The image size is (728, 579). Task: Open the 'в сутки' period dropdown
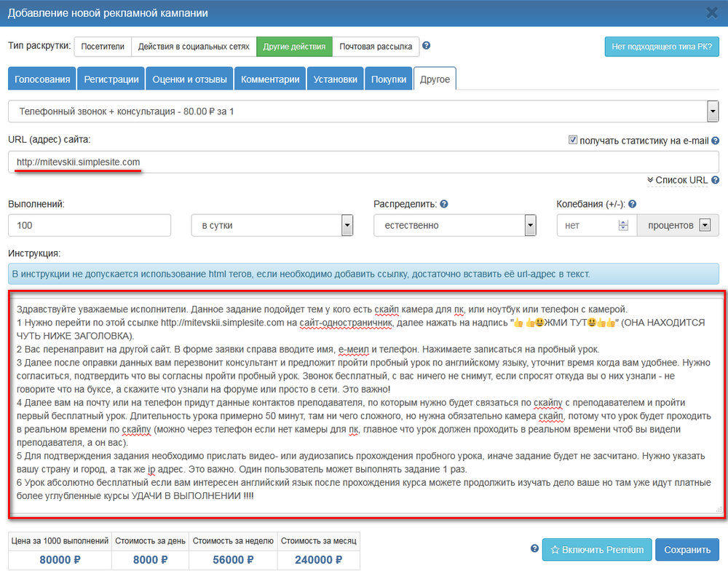click(x=272, y=226)
